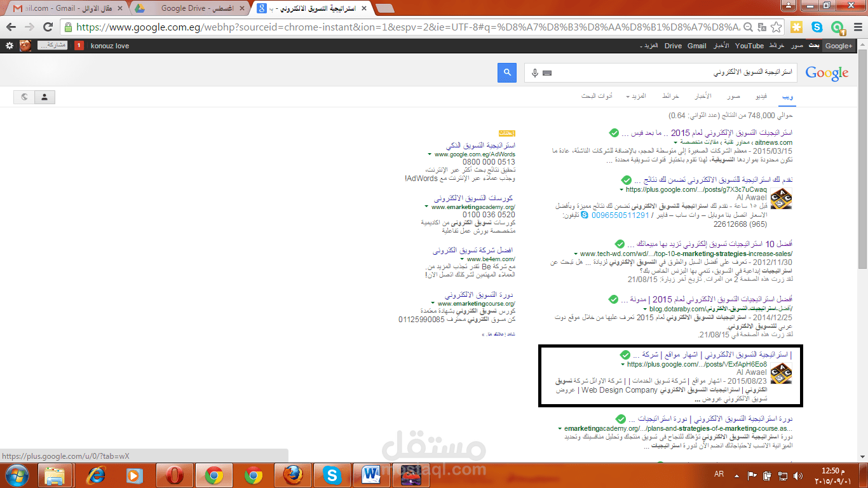Open the yellow extension icon in Chrome toolbar
The width and height of the screenshot is (868, 488).
(797, 27)
